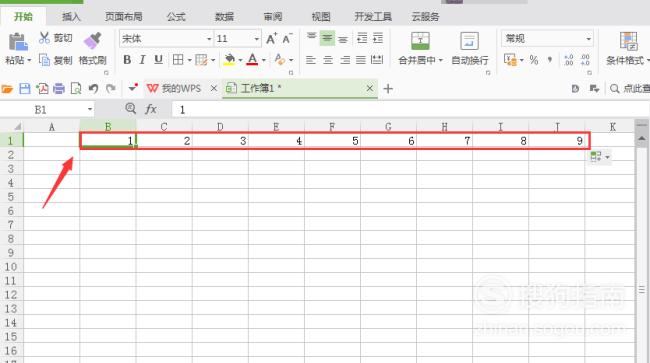
Task: Click the open folder icon
Action: [x=7, y=89]
